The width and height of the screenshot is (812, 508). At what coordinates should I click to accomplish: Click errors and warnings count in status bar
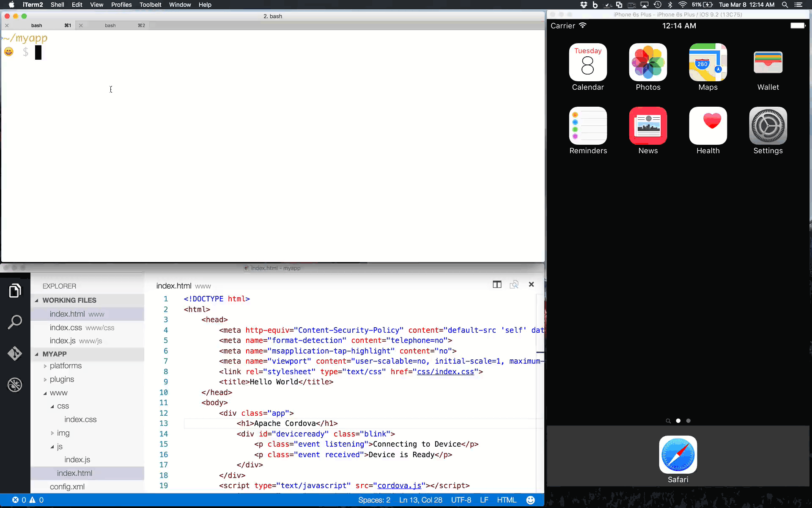pyautogui.click(x=28, y=500)
